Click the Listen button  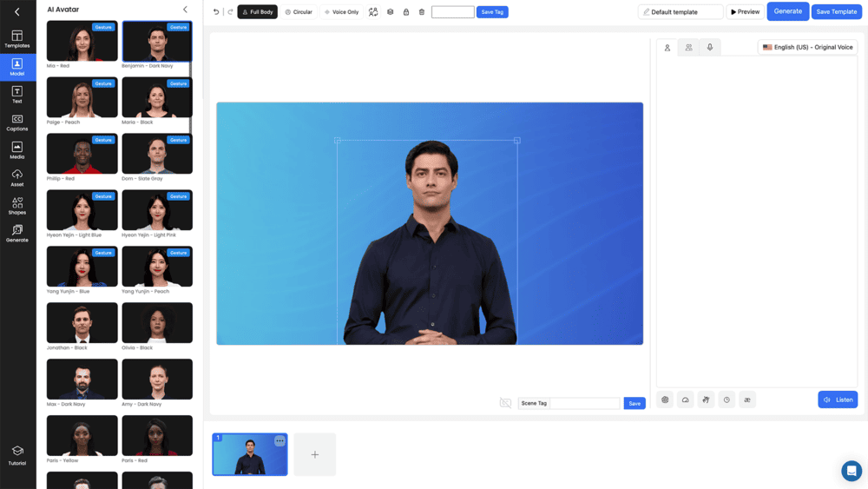click(x=838, y=400)
